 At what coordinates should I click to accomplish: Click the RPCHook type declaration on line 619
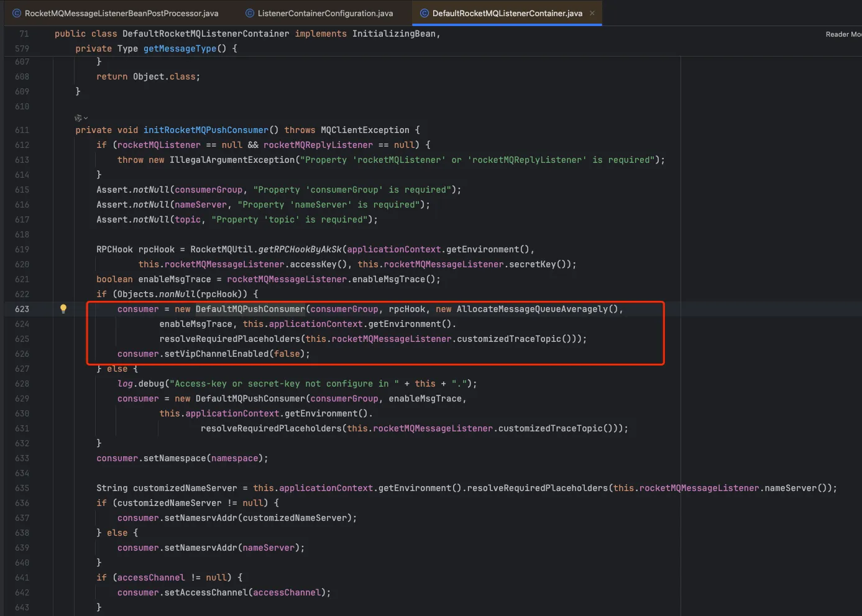tap(114, 249)
